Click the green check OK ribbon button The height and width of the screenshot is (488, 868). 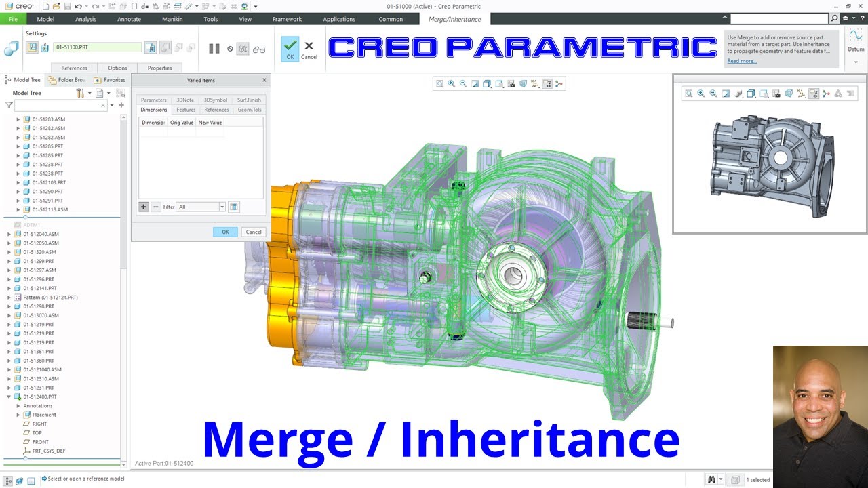coord(290,49)
